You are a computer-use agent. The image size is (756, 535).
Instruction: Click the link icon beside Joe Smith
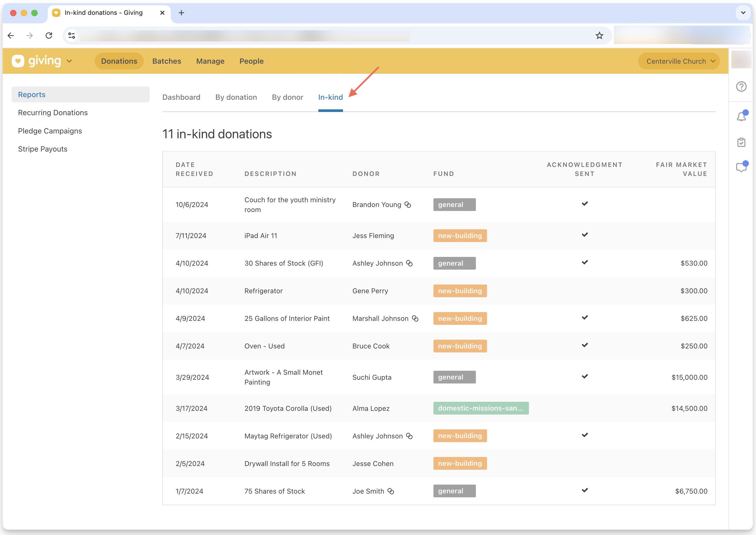(391, 491)
